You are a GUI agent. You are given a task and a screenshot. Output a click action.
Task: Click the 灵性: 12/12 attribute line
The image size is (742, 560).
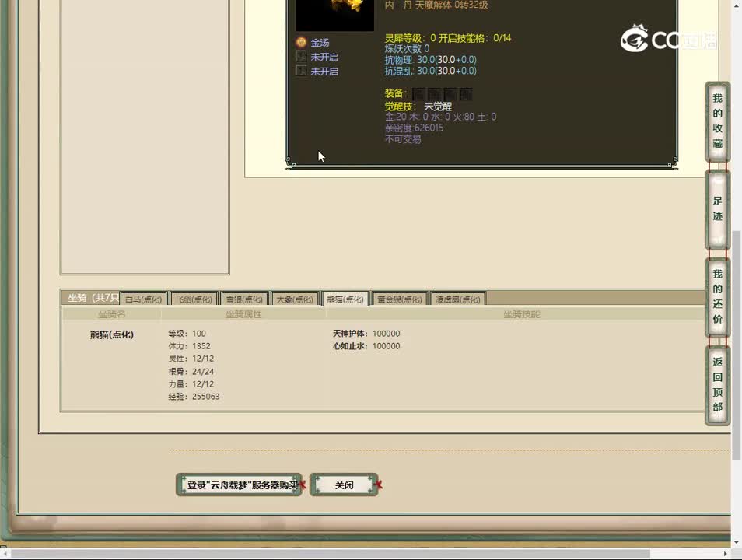coord(191,359)
